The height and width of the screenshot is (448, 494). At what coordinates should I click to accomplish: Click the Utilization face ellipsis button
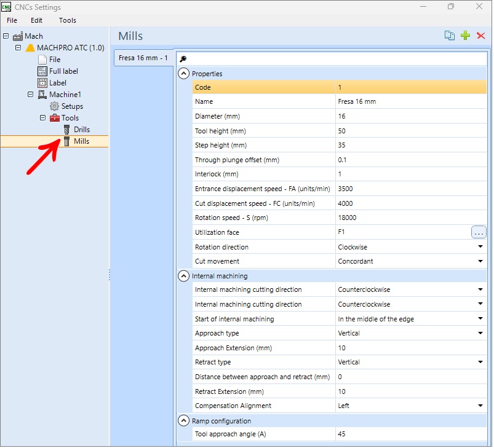coord(479,232)
